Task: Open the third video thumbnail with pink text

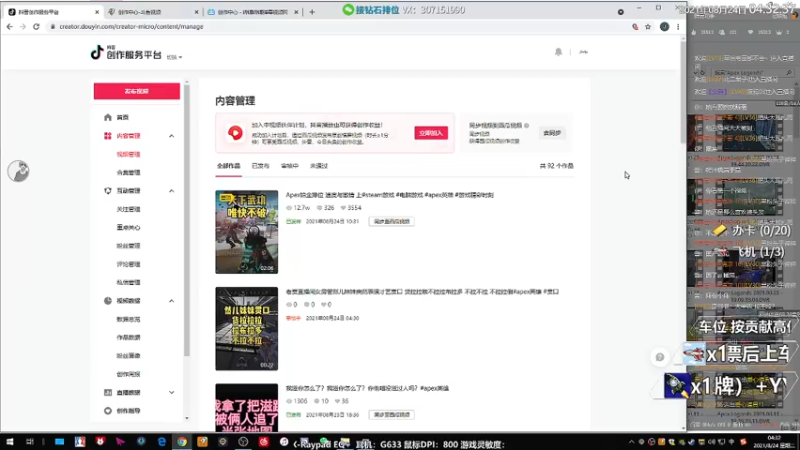Action: point(246,407)
